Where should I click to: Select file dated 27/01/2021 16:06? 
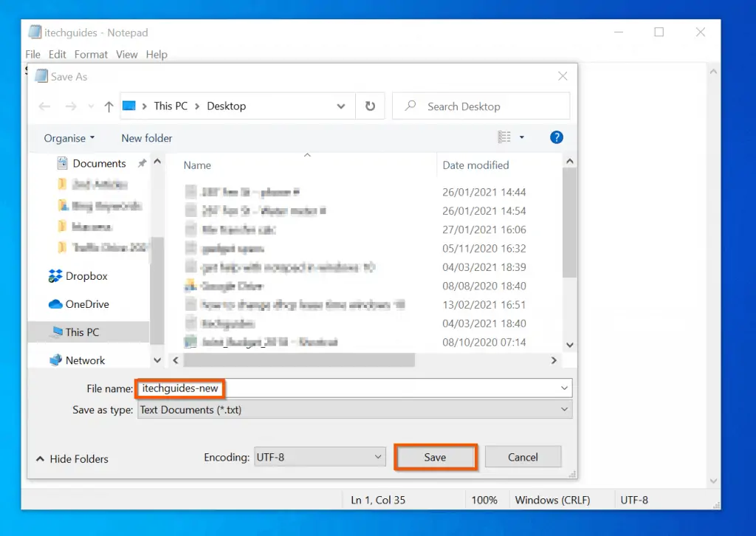(x=357, y=230)
